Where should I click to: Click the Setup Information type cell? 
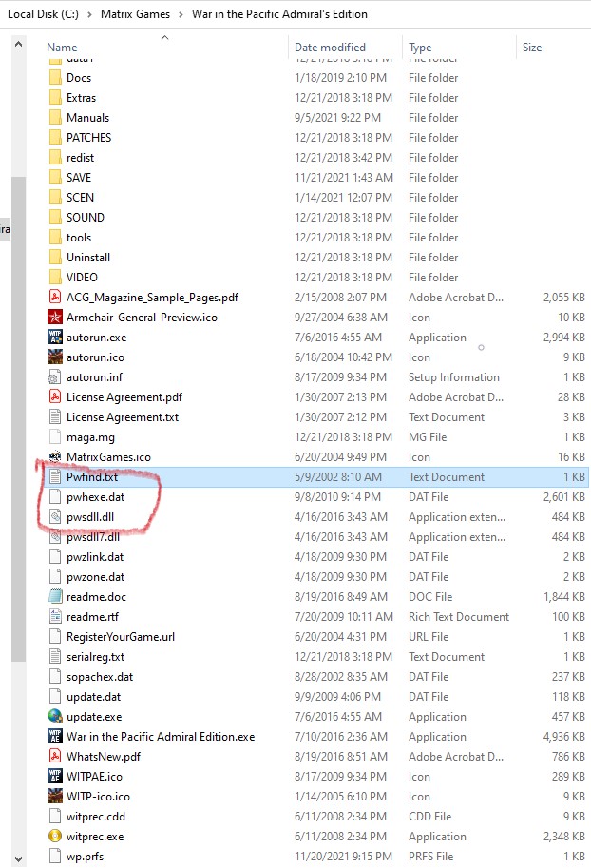click(454, 377)
